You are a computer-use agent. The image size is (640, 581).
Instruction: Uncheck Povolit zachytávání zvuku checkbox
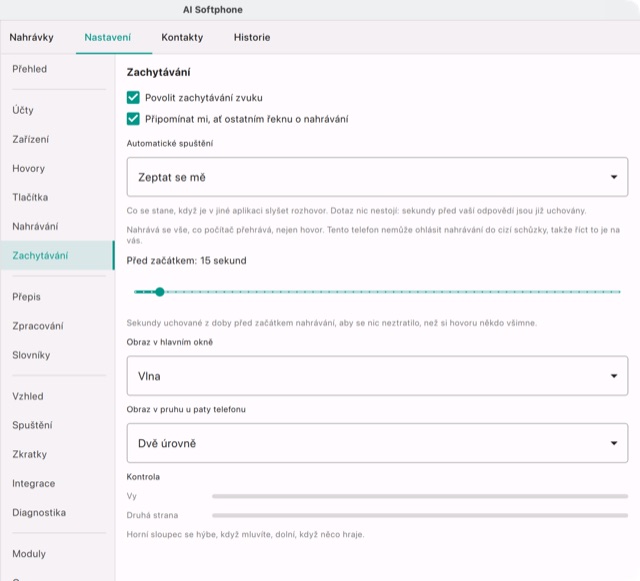coord(133,98)
